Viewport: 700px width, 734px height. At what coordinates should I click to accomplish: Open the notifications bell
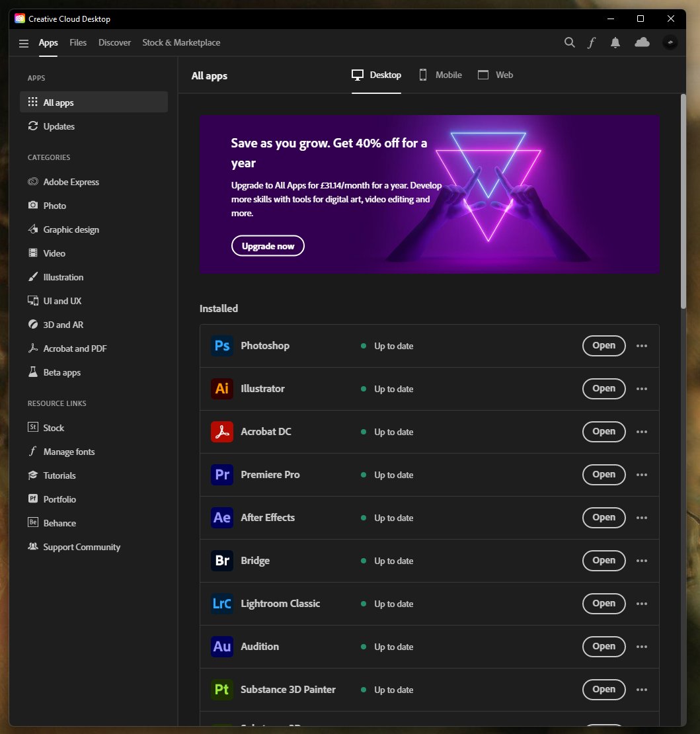tap(615, 42)
